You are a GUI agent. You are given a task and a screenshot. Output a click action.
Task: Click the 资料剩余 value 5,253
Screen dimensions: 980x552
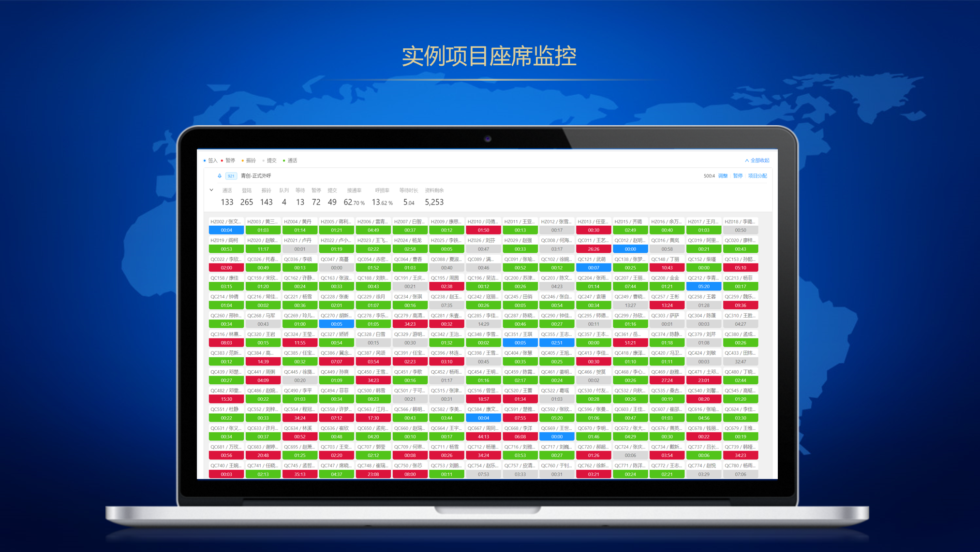[x=434, y=202]
